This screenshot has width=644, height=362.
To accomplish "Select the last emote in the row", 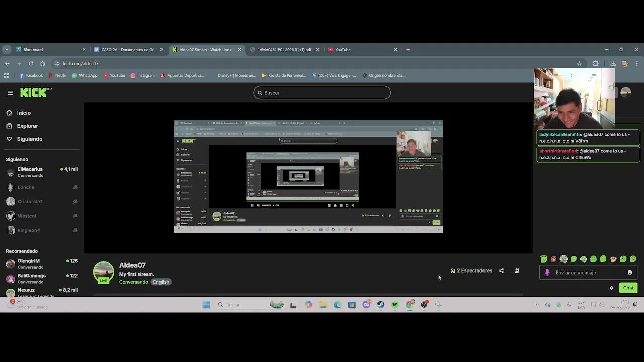I will [x=633, y=259].
